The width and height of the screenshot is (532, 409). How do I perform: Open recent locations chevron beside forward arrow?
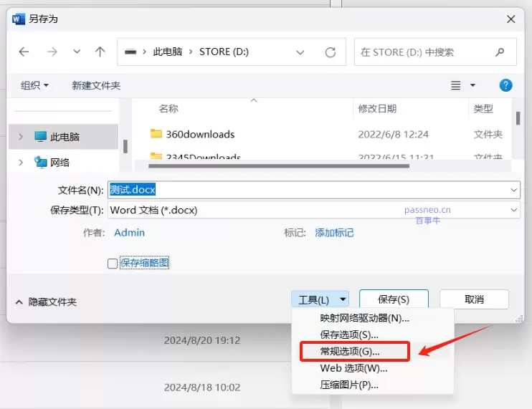(77, 52)
